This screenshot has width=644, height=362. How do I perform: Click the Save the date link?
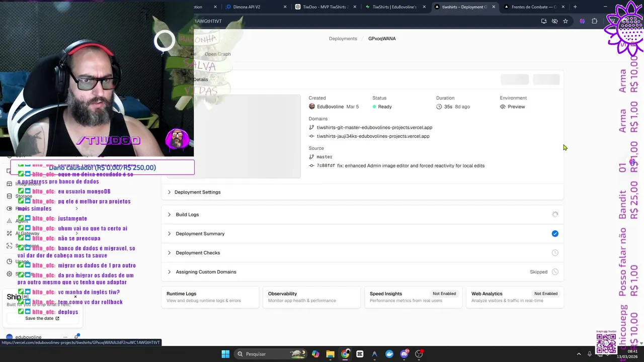[42, 318]
